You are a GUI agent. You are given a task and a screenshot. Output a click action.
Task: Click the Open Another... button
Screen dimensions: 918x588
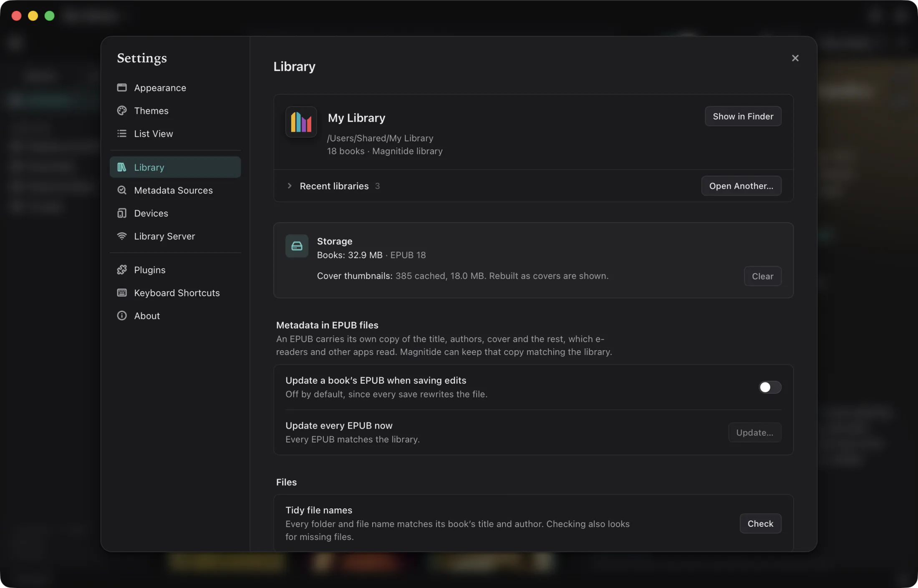point(741,186)
